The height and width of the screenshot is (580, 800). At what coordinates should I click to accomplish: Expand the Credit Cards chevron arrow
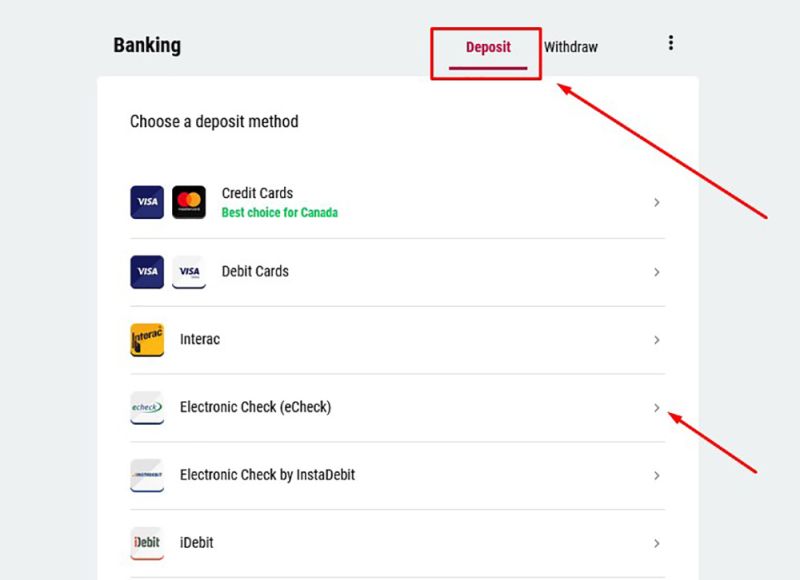(x=657, y=203)
